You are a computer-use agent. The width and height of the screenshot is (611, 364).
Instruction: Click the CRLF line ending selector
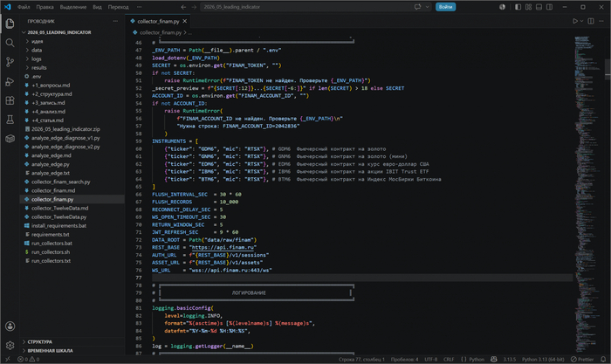click(449, 360)
